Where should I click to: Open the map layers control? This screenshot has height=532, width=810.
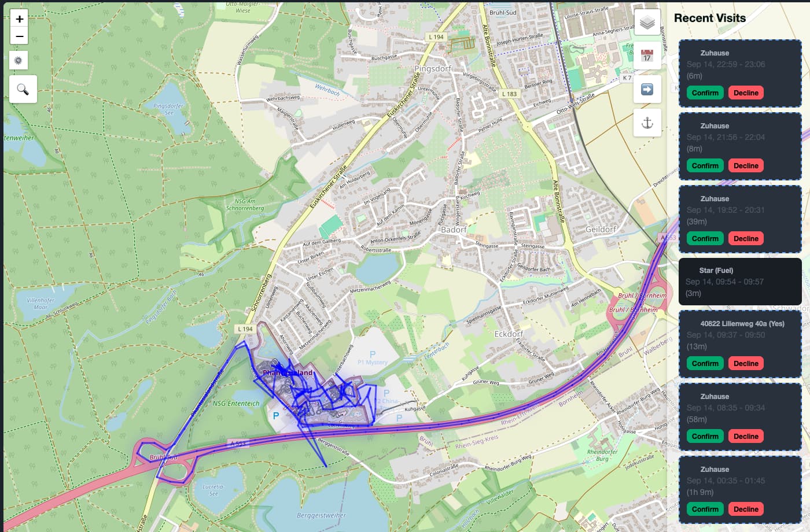tap(647, 23)
